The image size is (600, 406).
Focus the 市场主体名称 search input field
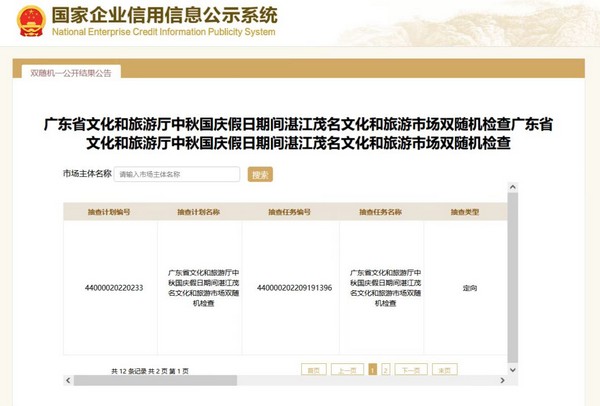pyautogui.click(x=177, y=174)
